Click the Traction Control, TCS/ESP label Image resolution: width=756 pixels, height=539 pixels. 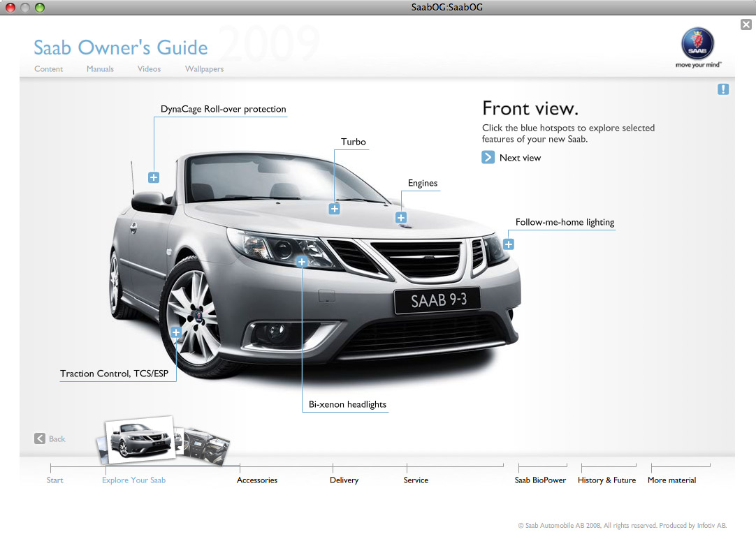pyautogui.click(x=115, y=374)
